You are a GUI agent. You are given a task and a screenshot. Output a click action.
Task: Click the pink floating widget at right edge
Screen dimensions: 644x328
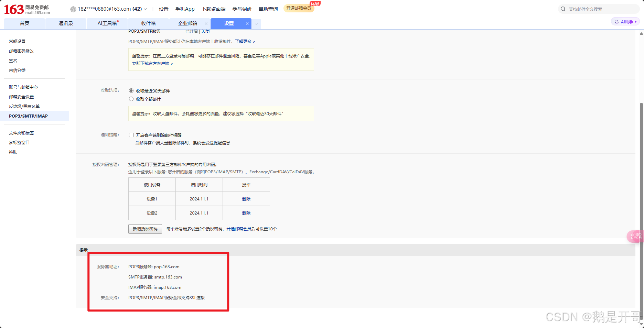(x=636, y=236)
